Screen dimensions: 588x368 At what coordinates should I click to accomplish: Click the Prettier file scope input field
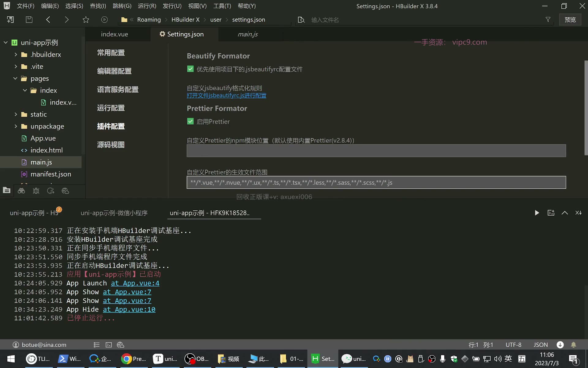(x=376, y=182)
